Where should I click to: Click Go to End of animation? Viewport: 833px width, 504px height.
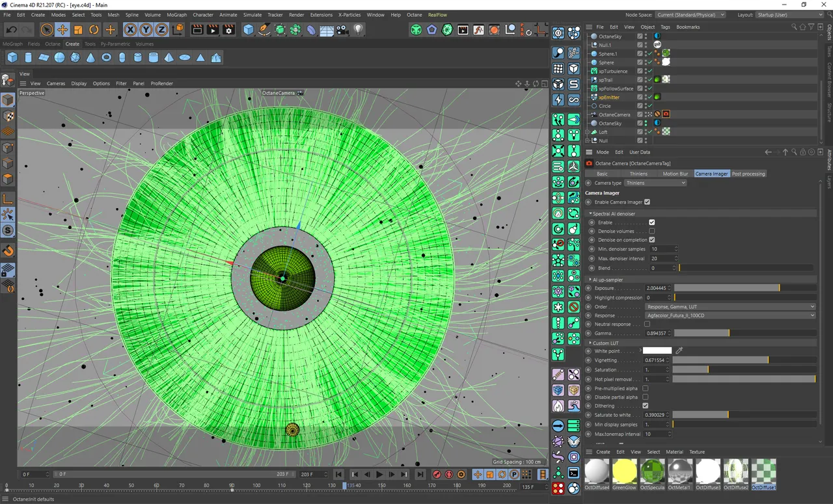tap(420, 475)
